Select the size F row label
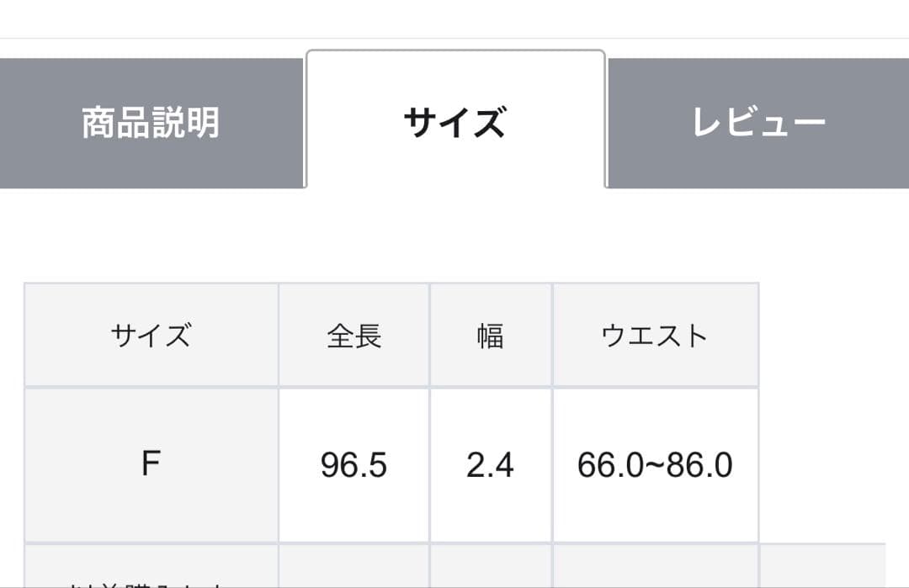Screen dimensions: 909x588 coord(151,464)
